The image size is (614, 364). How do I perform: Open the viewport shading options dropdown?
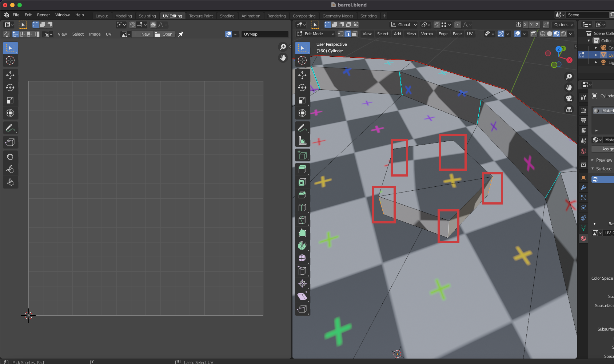[x=571, y=34]
